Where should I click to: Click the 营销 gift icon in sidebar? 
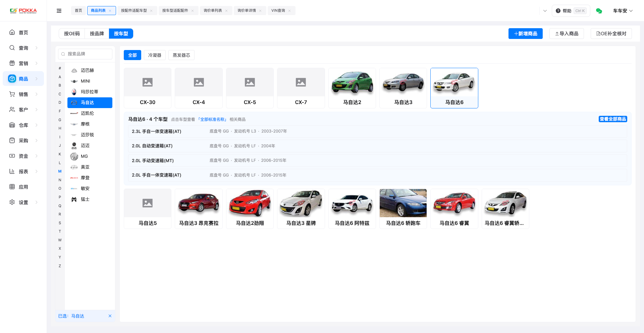click(x=12, y=63)
